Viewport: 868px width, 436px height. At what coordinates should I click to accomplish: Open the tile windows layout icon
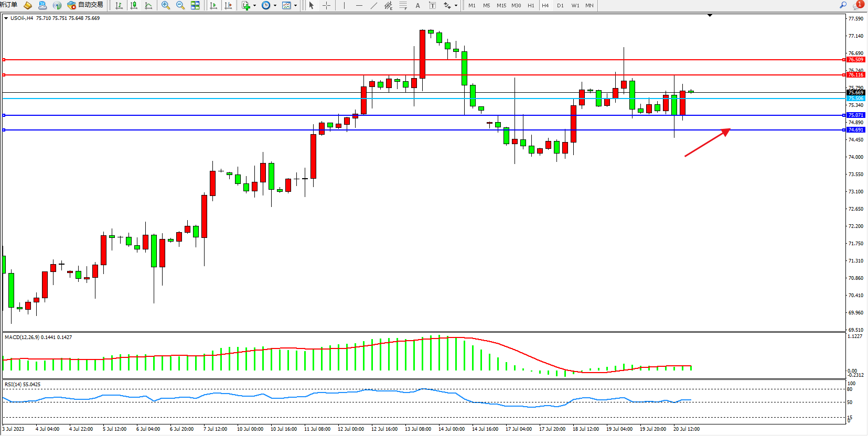click(x=195, y=5)
